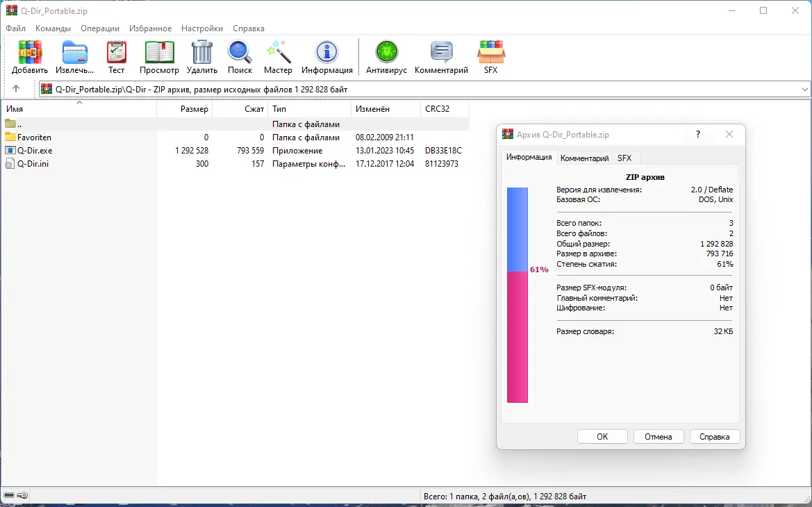Click the Добавить (Add) toolbar icon
The image size is (812, 507).
point(29,52)
